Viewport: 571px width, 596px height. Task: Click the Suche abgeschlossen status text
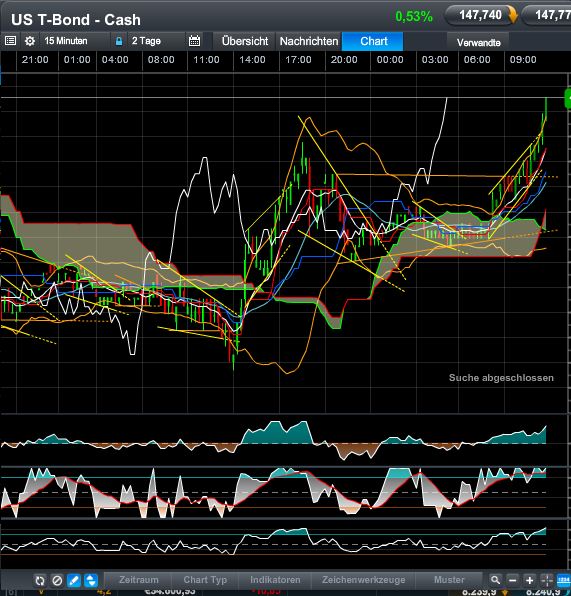tap(501, 378)
